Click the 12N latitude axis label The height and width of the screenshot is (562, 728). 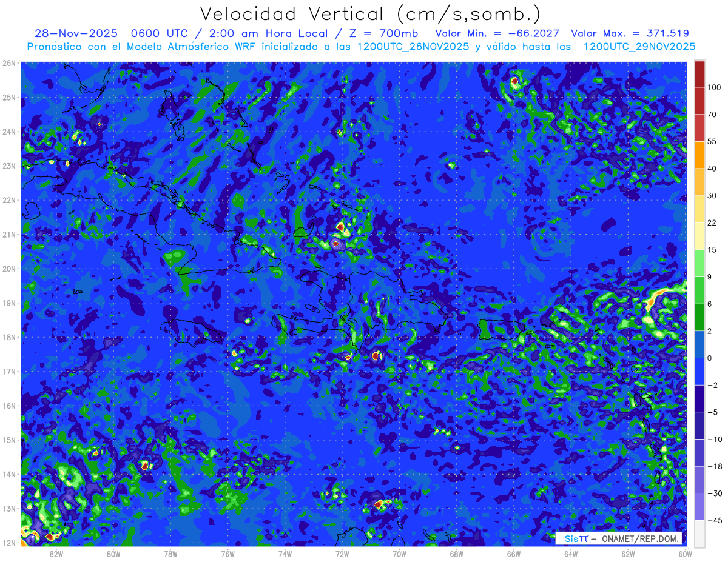(x=9, y=543)
